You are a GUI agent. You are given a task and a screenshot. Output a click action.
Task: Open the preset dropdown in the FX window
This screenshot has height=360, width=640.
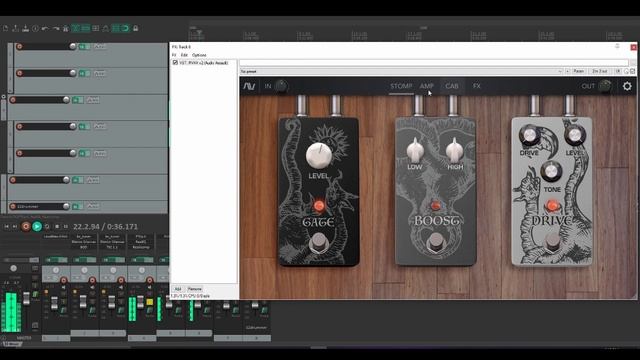401,71
